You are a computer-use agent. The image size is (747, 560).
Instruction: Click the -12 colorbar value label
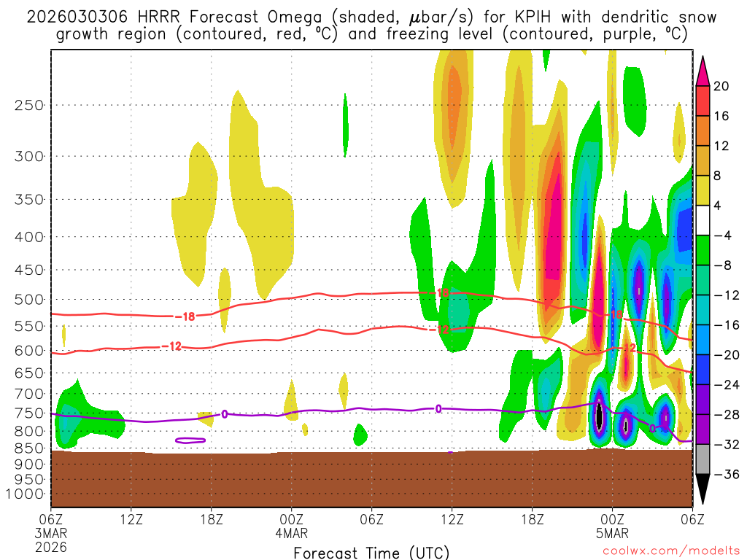pos(726,295)
